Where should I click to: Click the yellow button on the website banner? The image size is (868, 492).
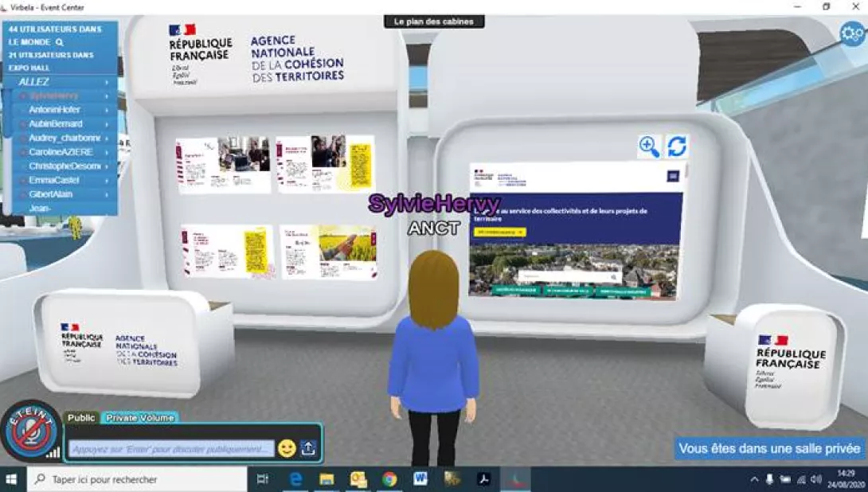click(499, 232)
